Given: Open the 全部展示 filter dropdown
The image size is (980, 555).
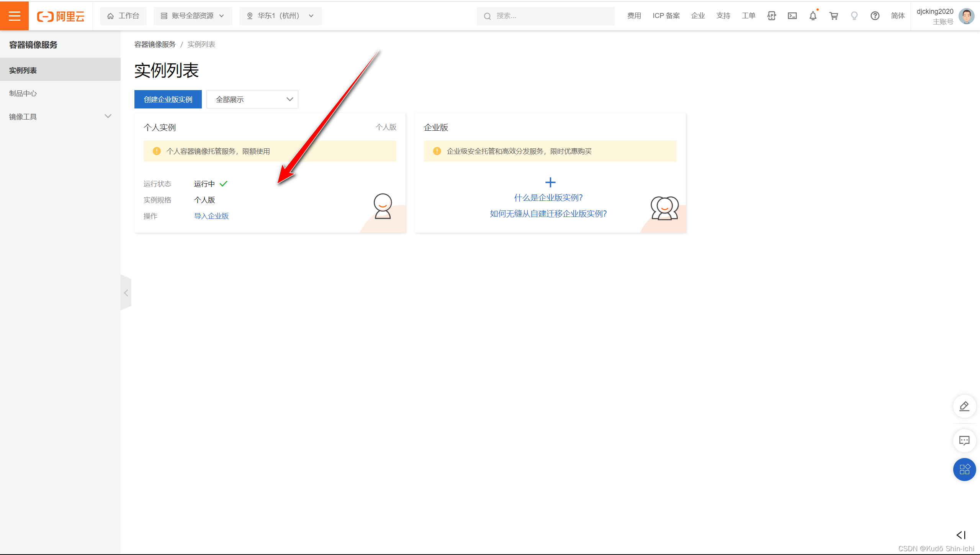Looking at the screenshot, I should pos(252,99).
